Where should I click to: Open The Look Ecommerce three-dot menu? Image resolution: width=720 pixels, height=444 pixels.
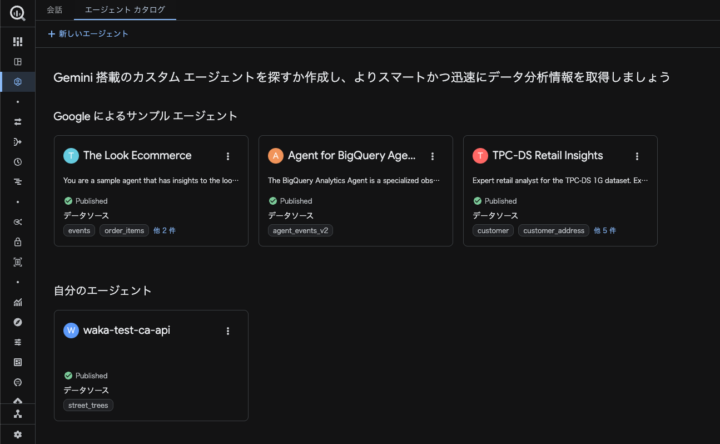pyautogui.click(x=228, y=156)
